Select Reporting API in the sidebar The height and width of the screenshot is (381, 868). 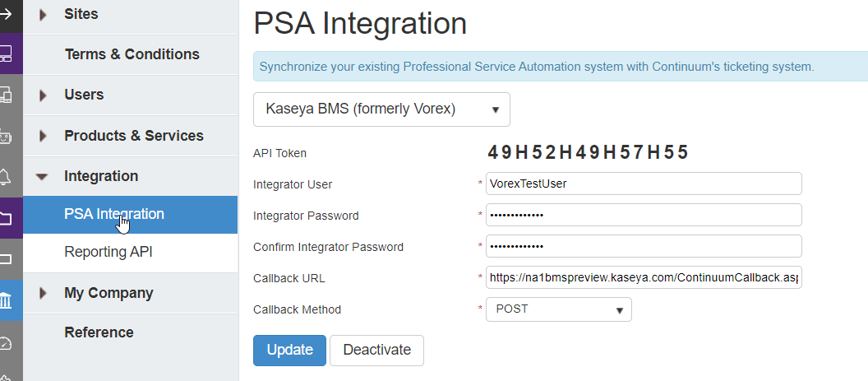108,253
